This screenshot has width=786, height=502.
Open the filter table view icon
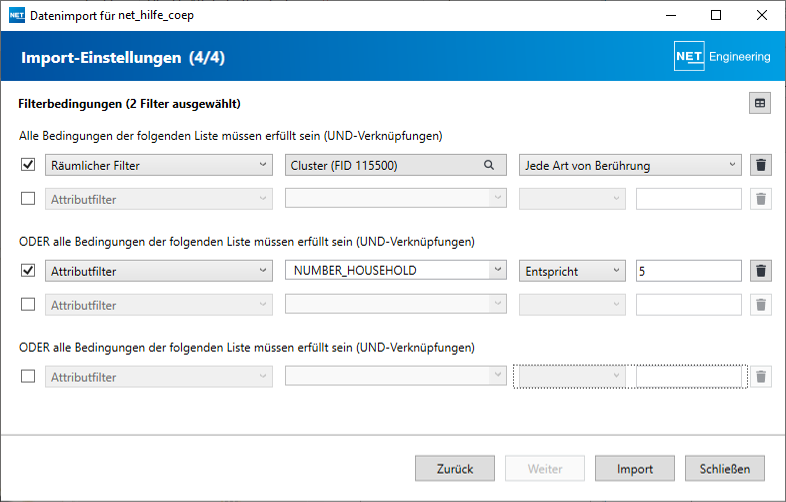click(760, 103)
